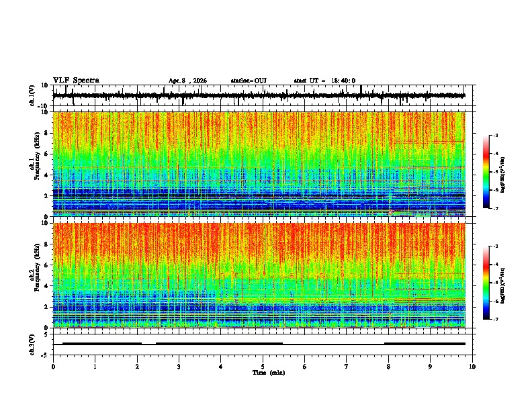Click the "ch.3(V)" axis label

coord(32,345)
